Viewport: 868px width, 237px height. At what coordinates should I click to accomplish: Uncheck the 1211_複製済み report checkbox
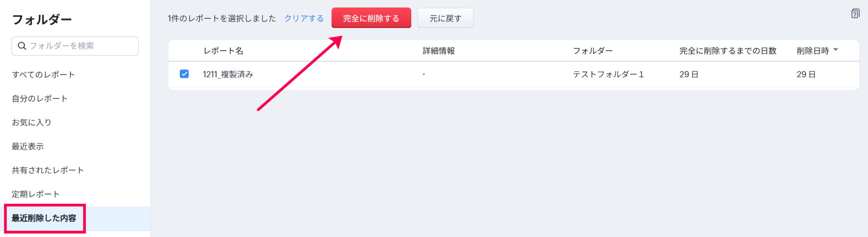click(184, 74)
